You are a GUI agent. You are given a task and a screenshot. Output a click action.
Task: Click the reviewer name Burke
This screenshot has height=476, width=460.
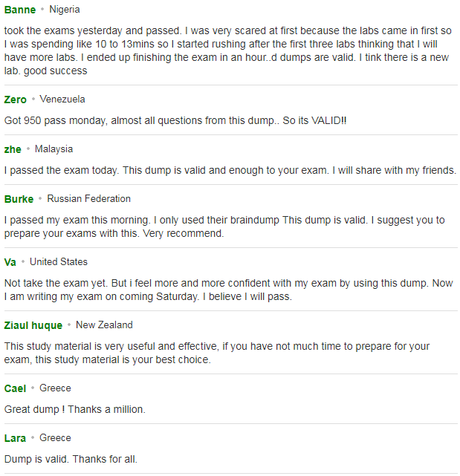tap(19, 199)
